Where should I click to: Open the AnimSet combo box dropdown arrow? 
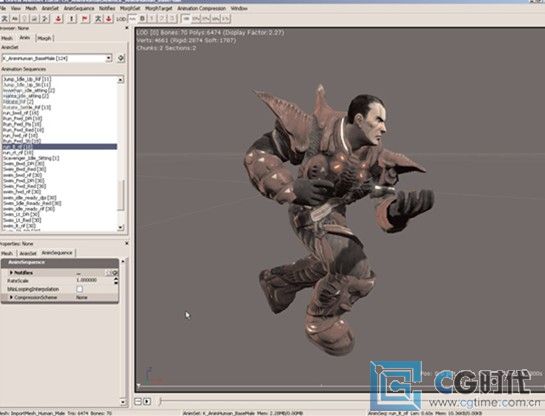(x=109, y=58)
